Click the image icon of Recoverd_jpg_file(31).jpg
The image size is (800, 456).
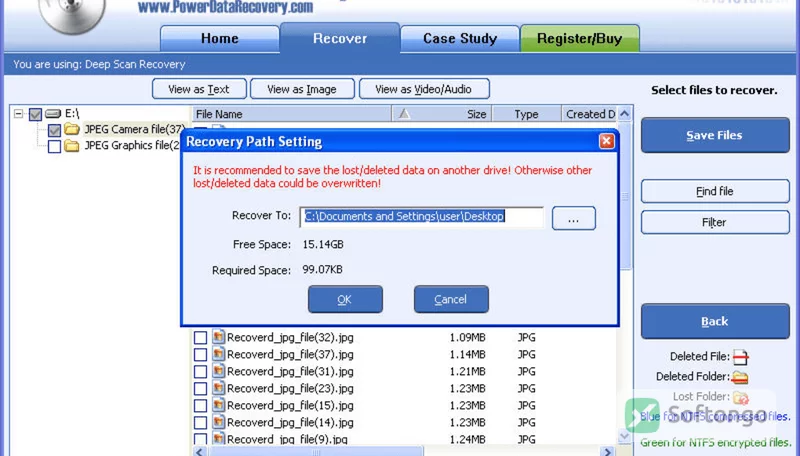pyautogui.click(x=218, y=371)
